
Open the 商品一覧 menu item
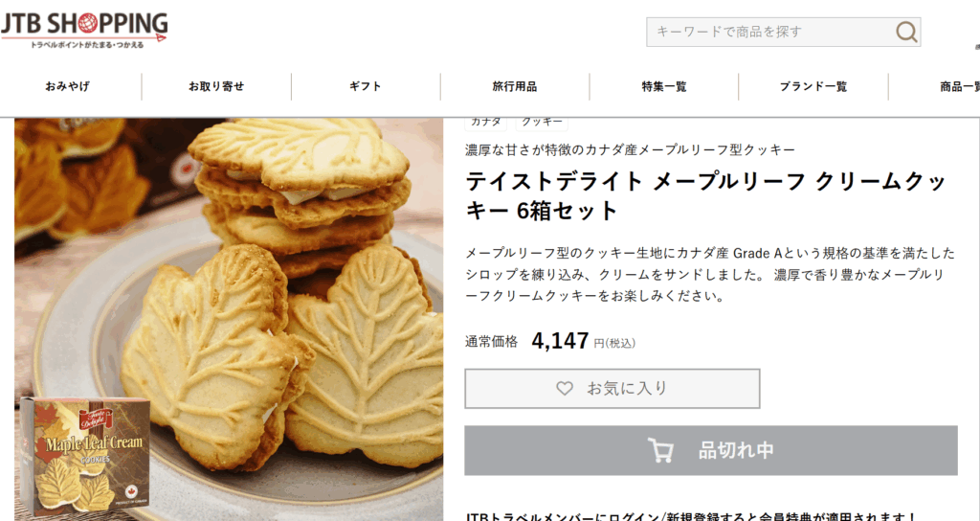pos(959,86)
